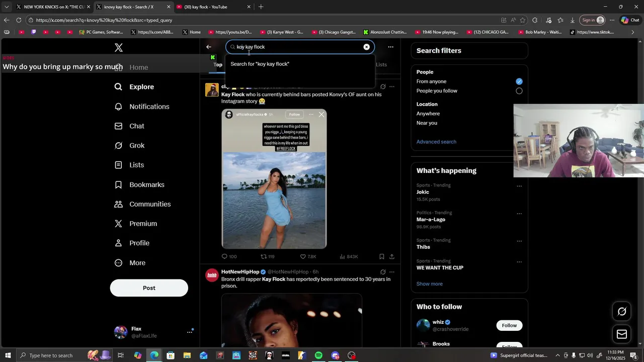
Task: View analytics of 843K views tweet
Action: pyautogui.click(x=349, y=256)
